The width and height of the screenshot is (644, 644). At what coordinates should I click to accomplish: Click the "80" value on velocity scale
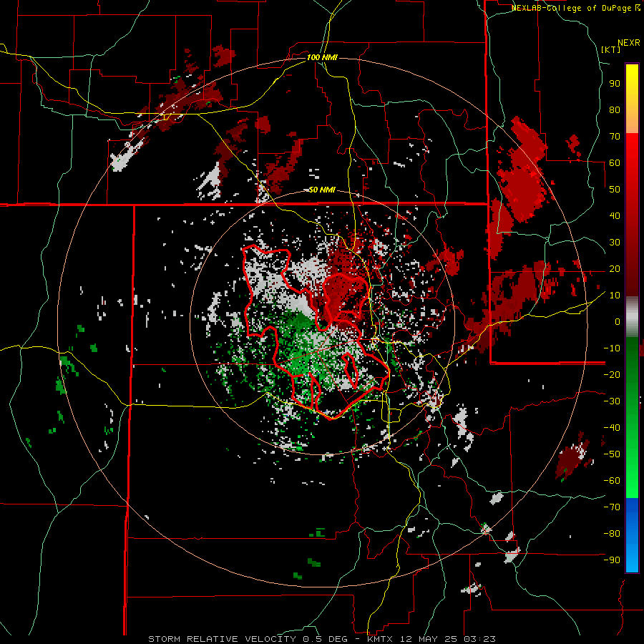[x=615, y=109]
